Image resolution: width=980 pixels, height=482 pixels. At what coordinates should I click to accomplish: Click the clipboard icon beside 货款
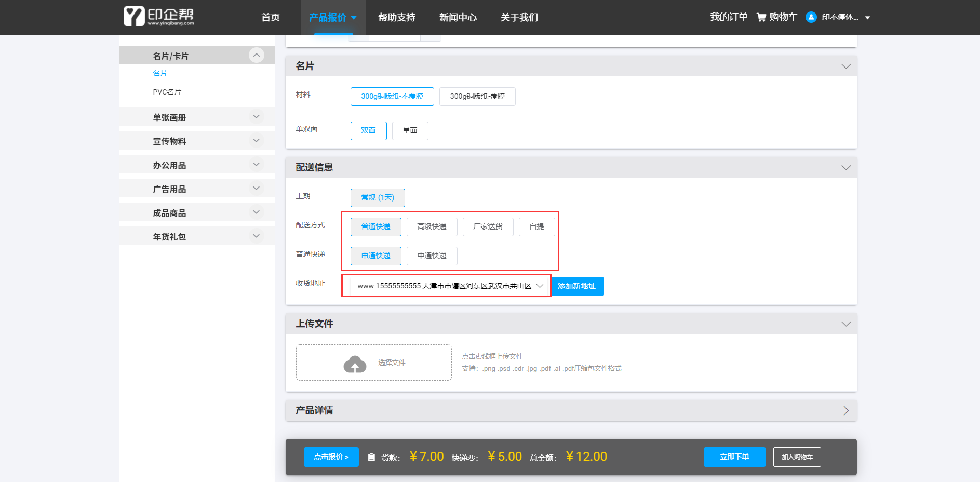coord(371,458)
